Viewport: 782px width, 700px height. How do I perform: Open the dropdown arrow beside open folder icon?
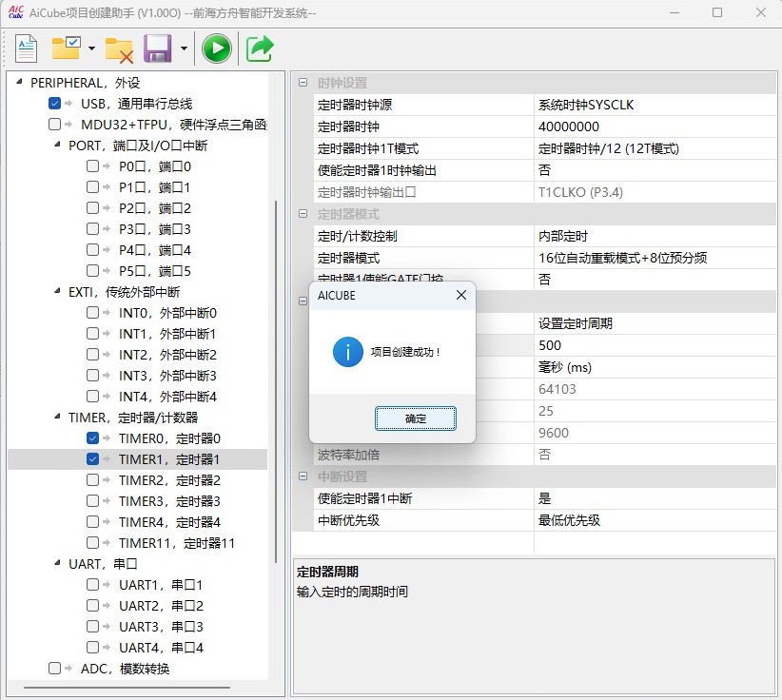point(91,49)
